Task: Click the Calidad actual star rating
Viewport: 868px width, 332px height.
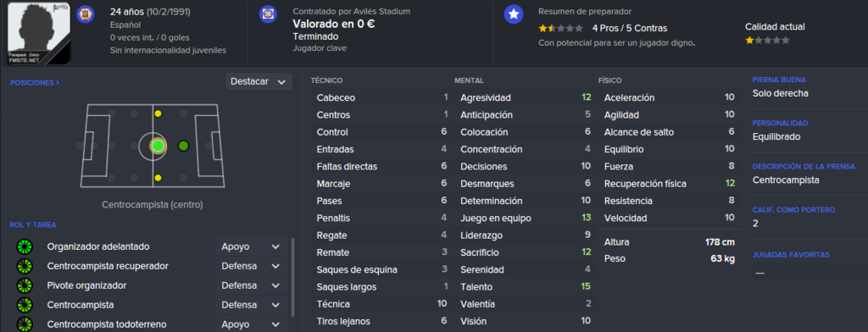Action: coord(767,41)
